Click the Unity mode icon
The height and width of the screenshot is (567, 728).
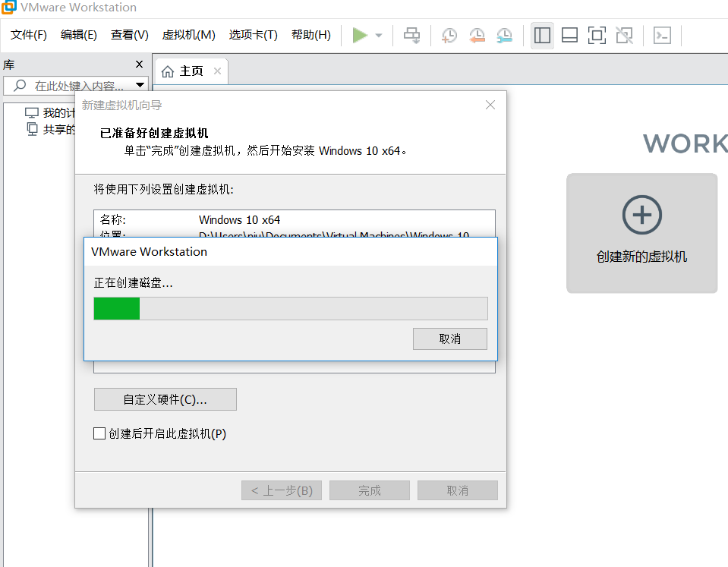click(x=625, y=35)
